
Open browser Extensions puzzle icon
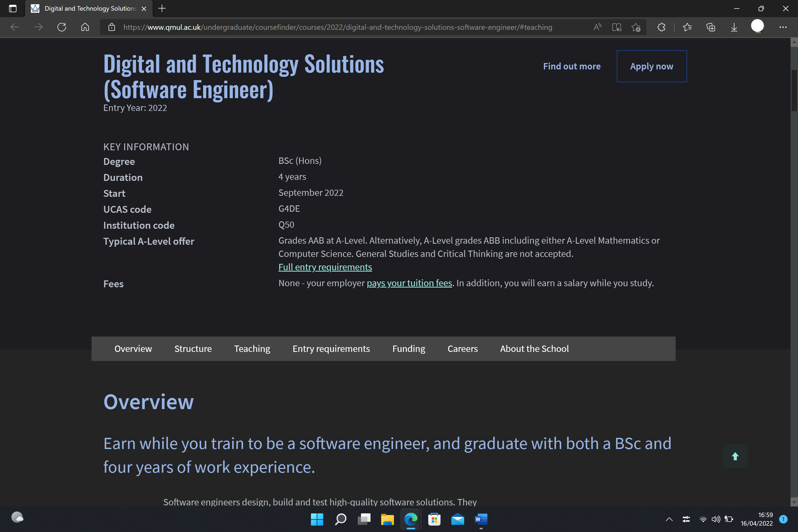point(661,27)
